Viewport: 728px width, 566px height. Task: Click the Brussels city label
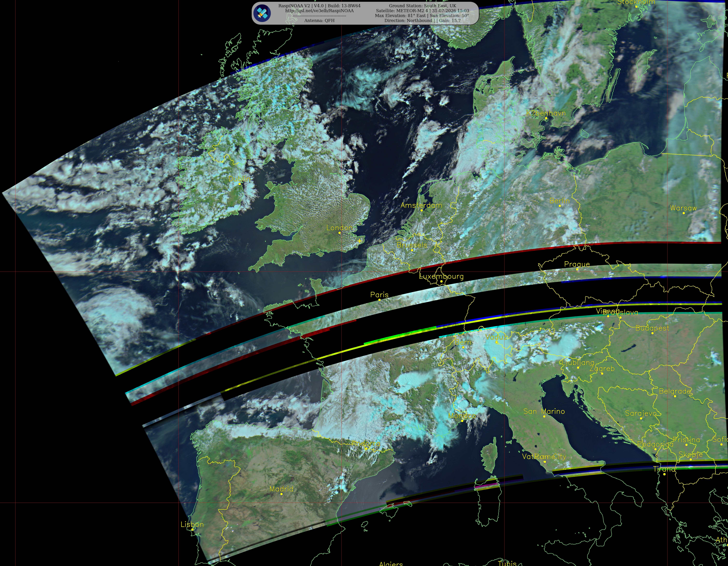(412, 245)
